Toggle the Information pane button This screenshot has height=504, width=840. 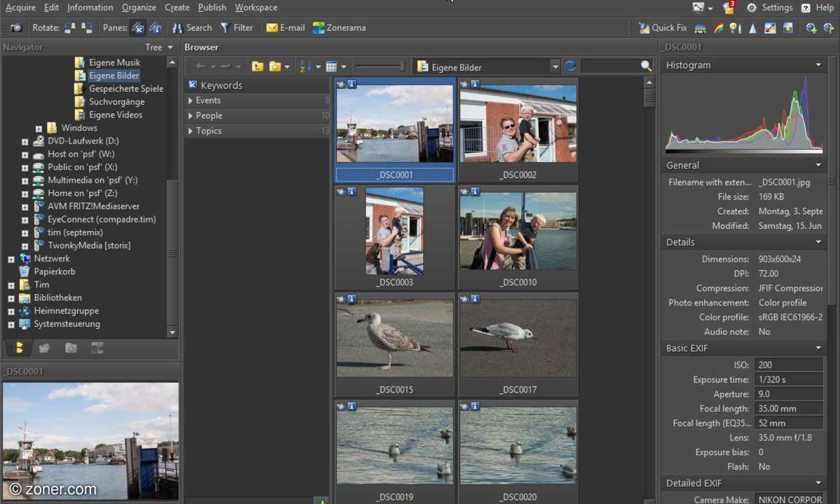pos(156,28)
